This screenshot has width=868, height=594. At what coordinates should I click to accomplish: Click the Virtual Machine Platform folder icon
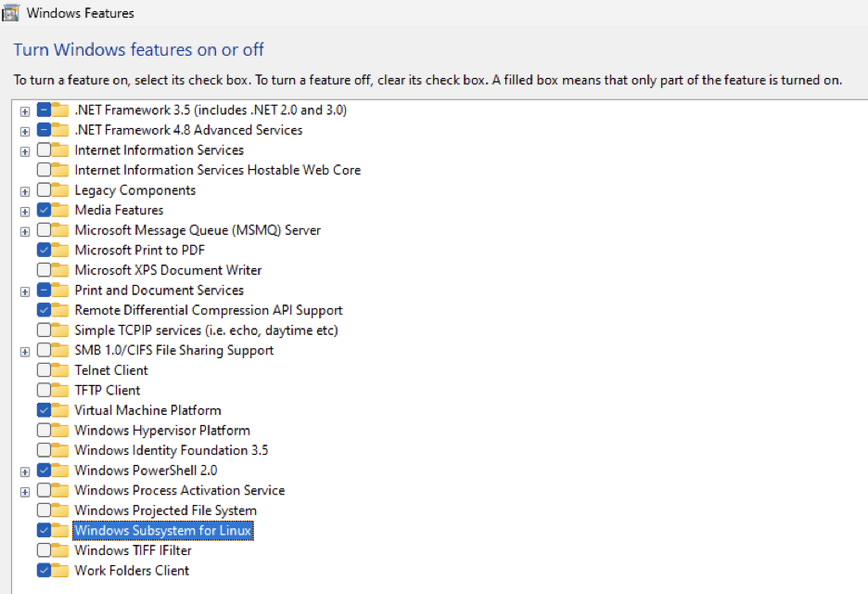click(61, 410)
